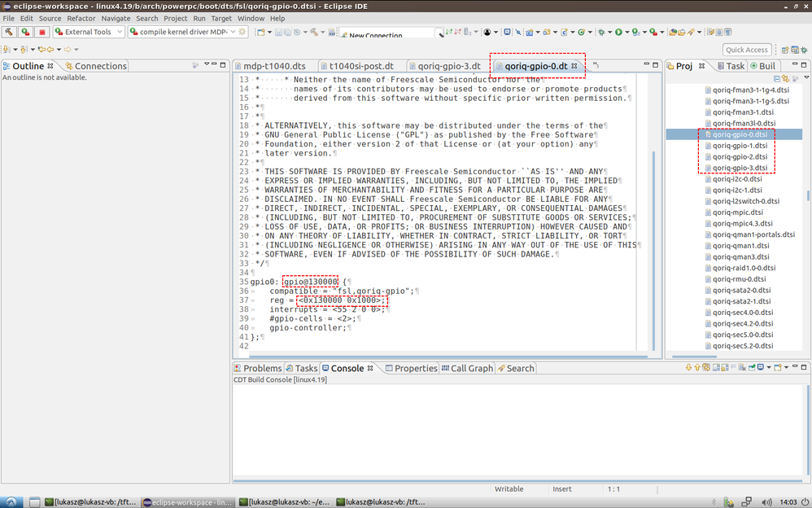This screenshot has height=508, width=812.
Task: Click the Project Explorer vertical scrollbar
Action: [x=808, y=196]
